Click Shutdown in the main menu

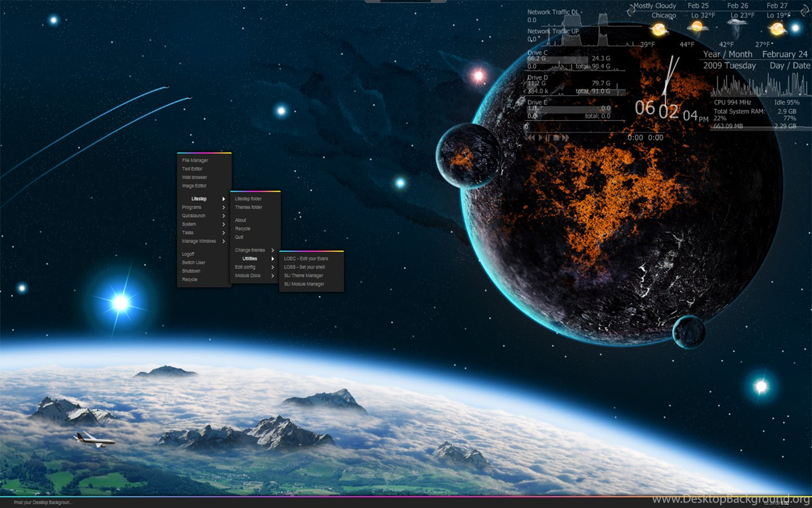point(191,271)
